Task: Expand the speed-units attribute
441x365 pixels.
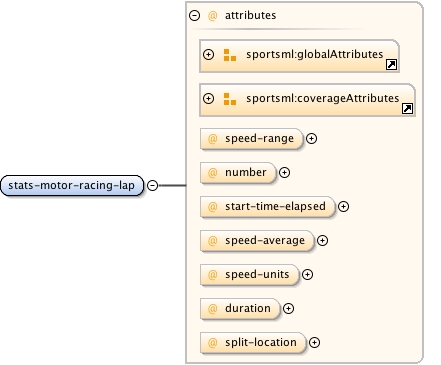Action: pos(307,275)
